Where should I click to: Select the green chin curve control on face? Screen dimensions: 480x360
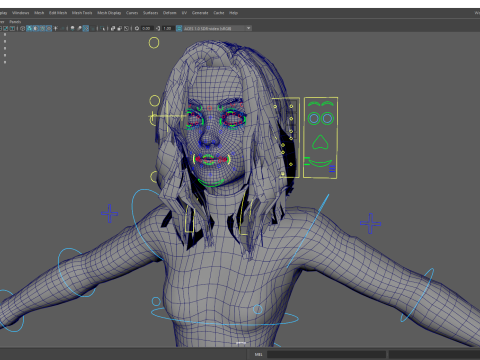coord(211,183)
